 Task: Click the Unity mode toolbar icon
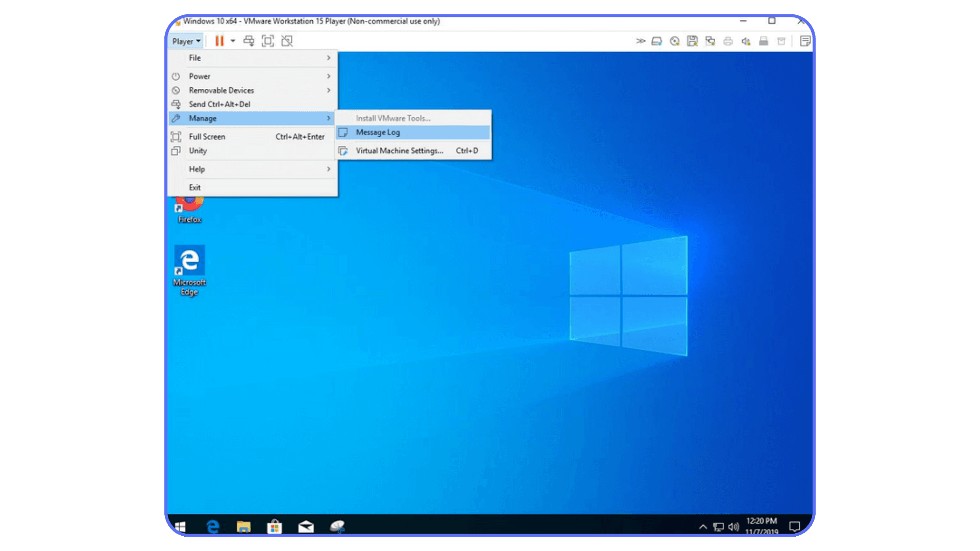pyautogui.click(x=287, y=41)
